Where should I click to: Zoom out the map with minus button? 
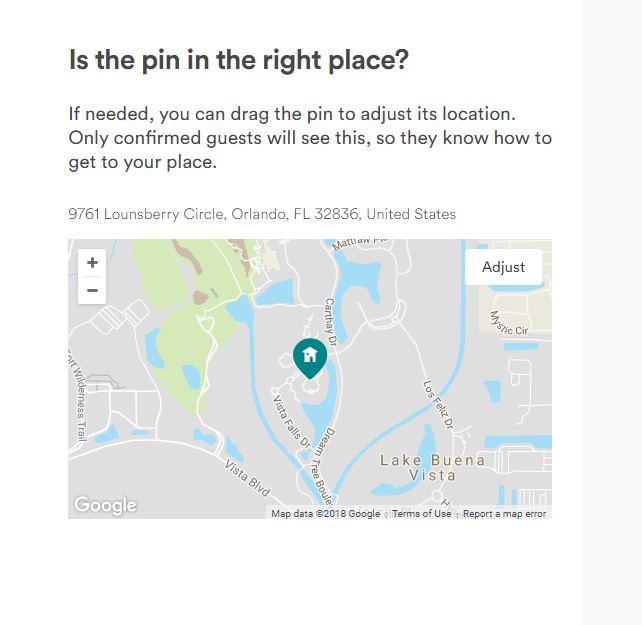(x=92, y=290)
